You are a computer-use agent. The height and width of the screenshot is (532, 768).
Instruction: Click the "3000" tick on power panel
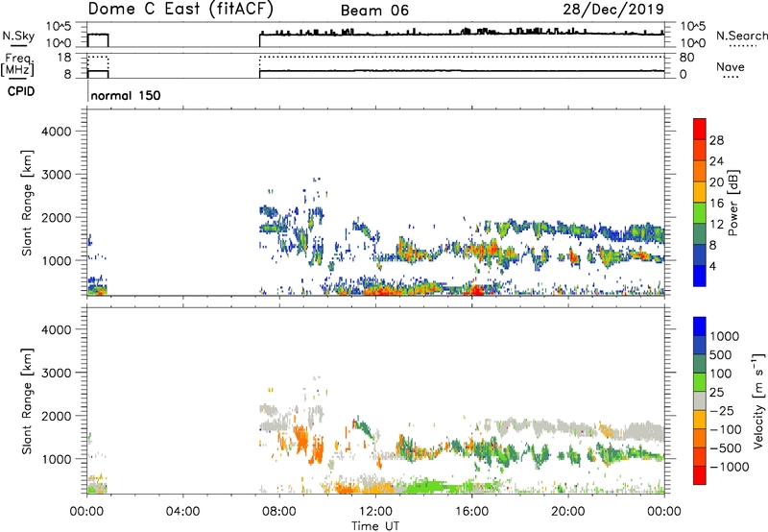click(57, 175)
